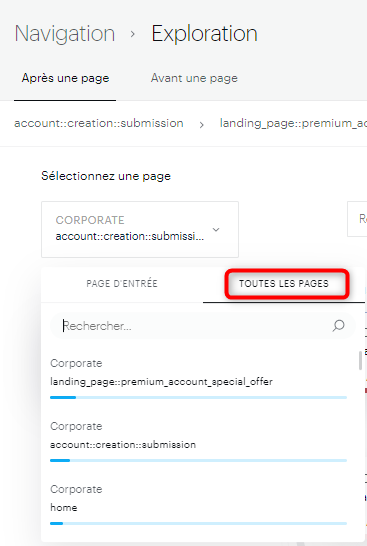
Task: Click the Navigation breadcrumb link
Action: [x=65, y=34]
